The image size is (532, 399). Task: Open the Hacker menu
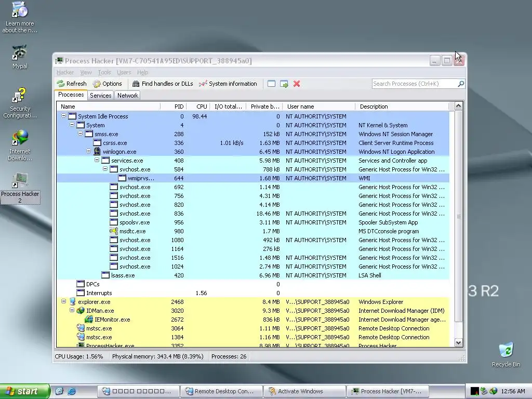pyautogui.click(x=65, y=72)
